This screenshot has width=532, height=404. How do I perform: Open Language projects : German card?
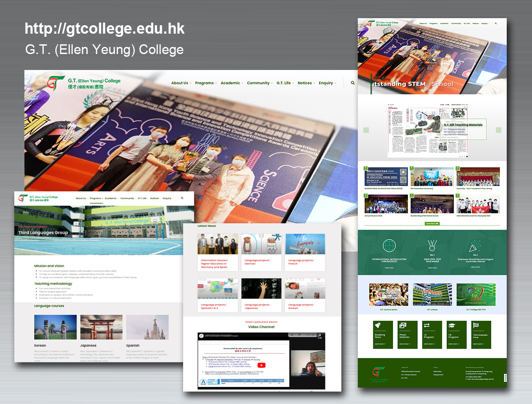(262, 252)
